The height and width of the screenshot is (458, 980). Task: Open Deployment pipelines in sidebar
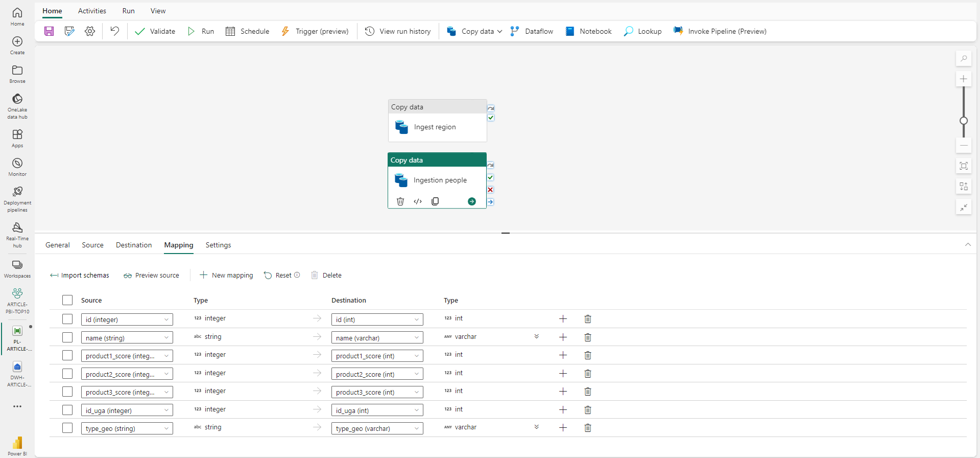click(17, 199)
